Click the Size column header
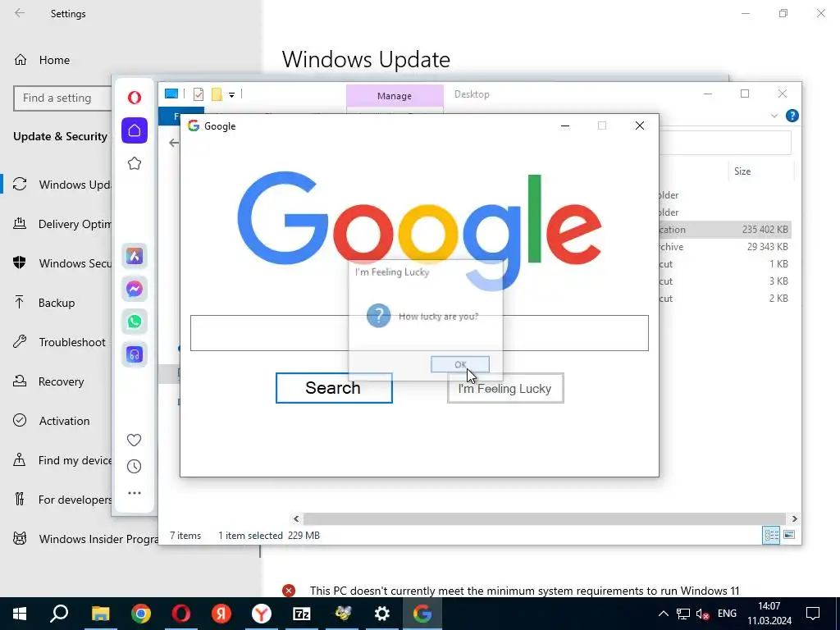Viewport: 840px width, 630px height. pyautogui.click(x=760, y=171)
